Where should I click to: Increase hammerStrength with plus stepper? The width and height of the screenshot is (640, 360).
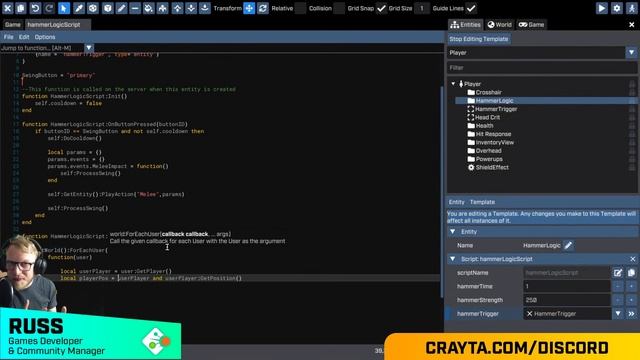tap(631, 300)
